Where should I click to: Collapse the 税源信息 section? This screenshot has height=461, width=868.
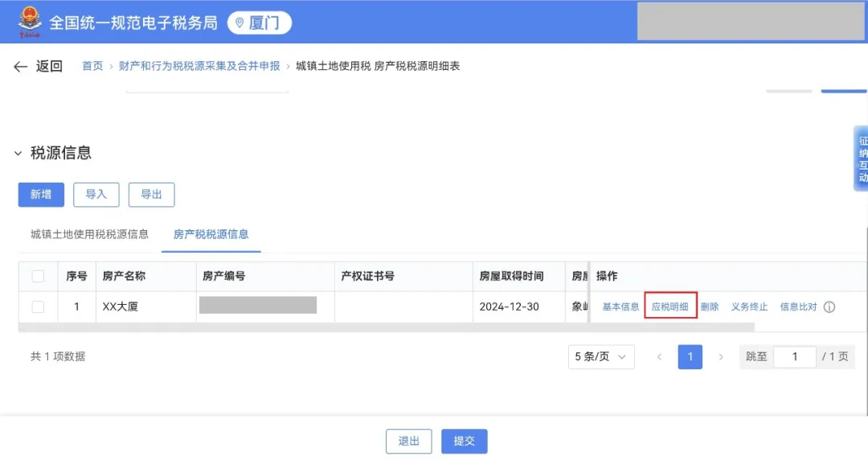click(18, 153)
